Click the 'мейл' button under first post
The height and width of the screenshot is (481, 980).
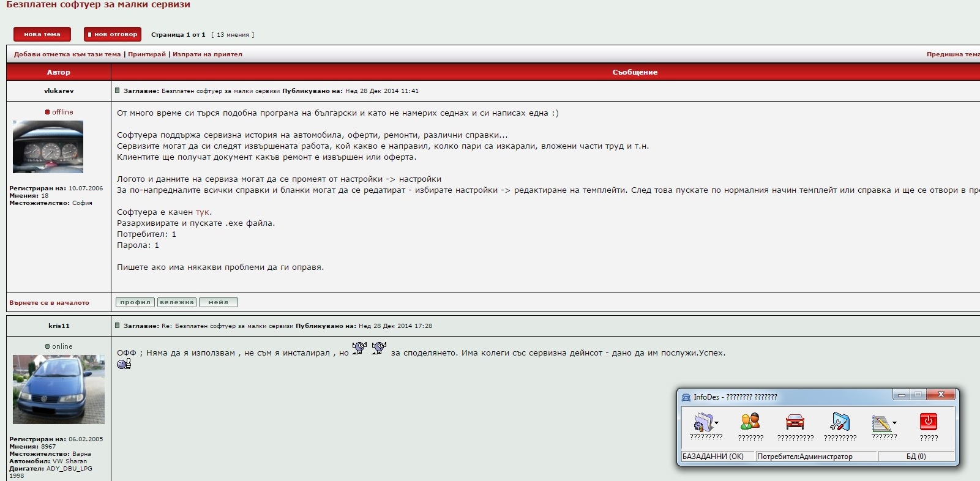tap(218, 302)
